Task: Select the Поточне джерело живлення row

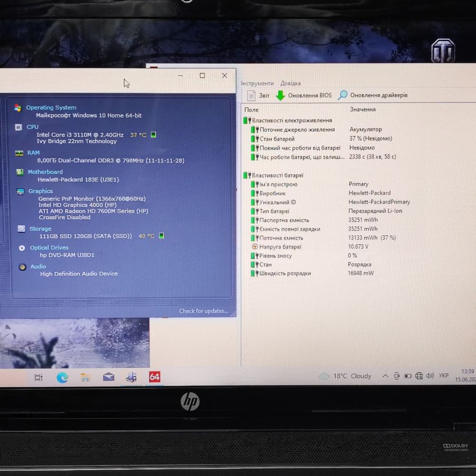Action: [x=316, y=130]
